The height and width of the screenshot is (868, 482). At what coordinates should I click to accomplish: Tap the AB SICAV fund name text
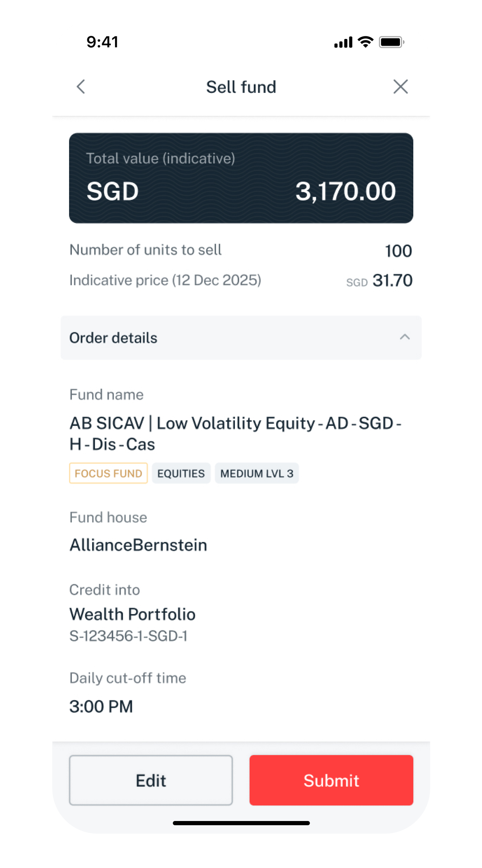[x=234, y=433]
